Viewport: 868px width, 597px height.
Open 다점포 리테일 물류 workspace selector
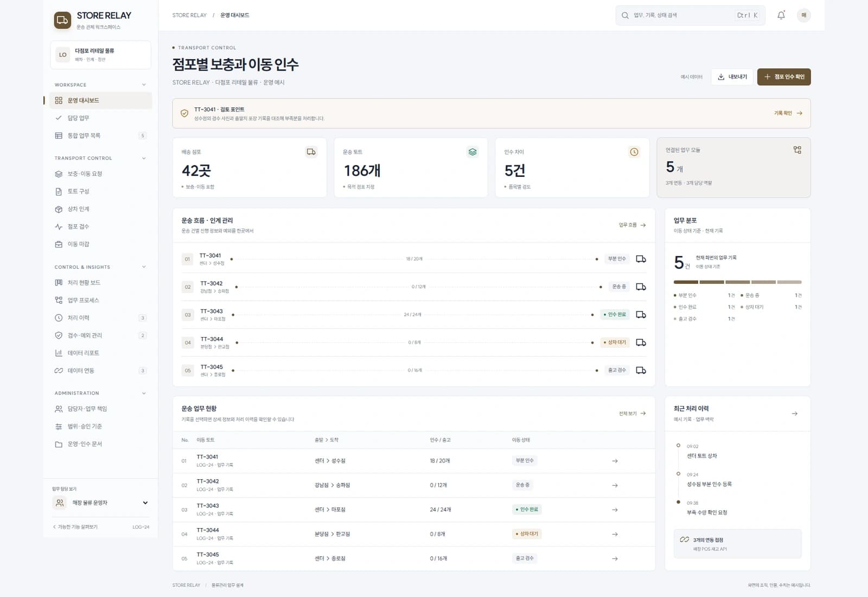tap(100, 55)
